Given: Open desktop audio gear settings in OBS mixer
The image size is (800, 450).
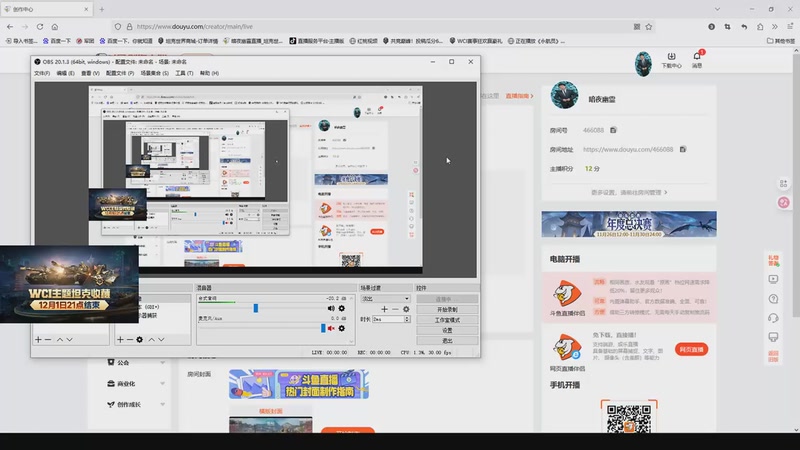Looking at the screenshot, I should pyautogui.click(x=342, y=308).
